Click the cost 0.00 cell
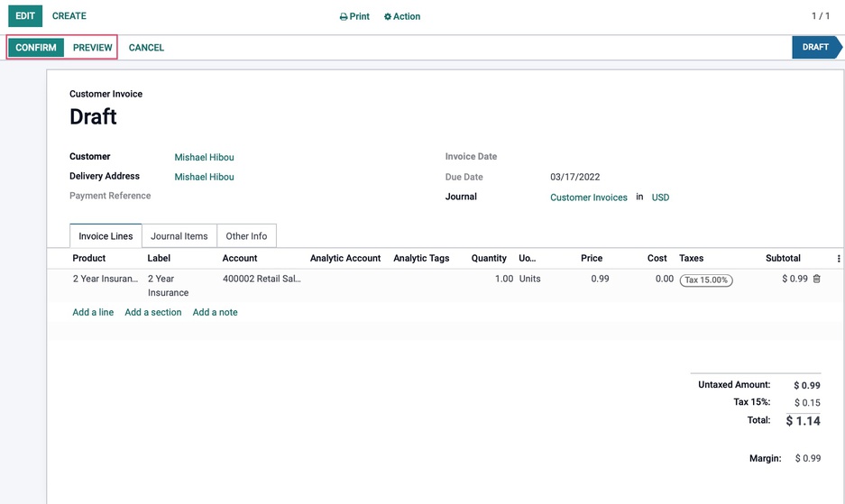 pos(665,279)
